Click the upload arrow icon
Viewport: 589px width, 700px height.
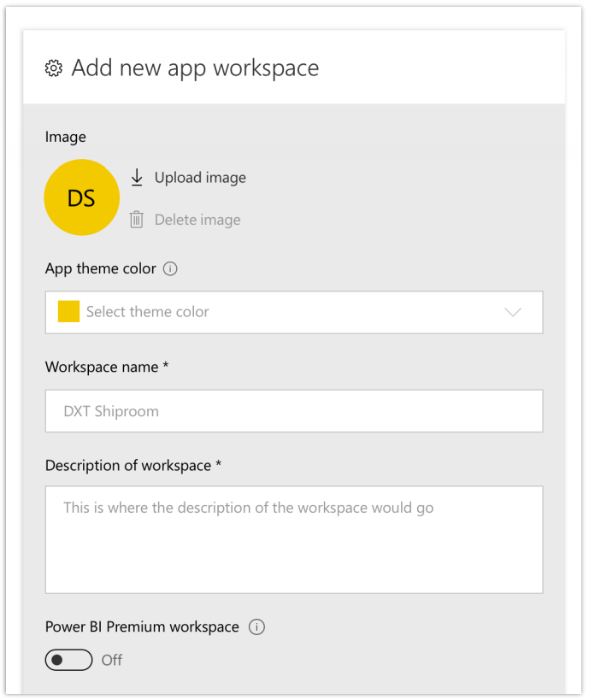pyautogui.click(x=137, y=178)
